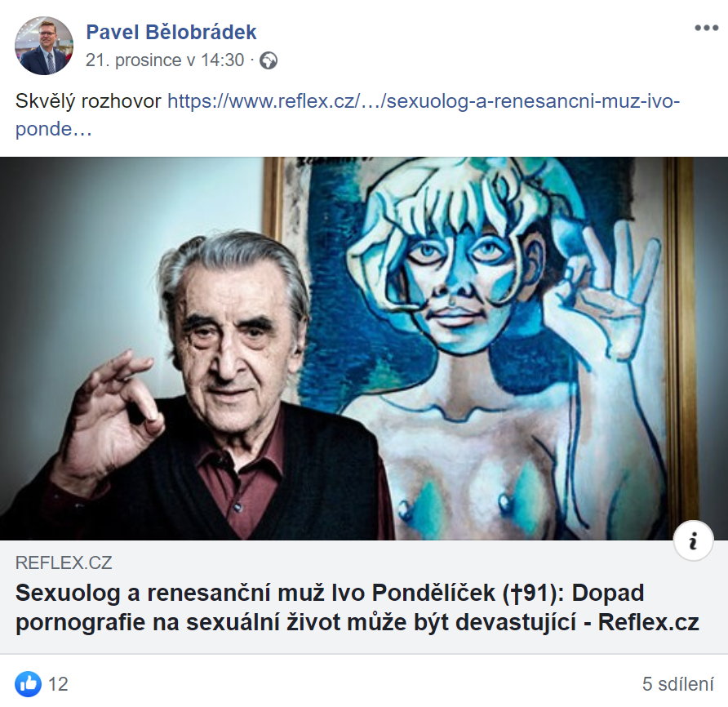The height and width of the screenshot is (707, 728).
Task: Click Pavel Bělobrádek's profile picture
Action: 44,46
